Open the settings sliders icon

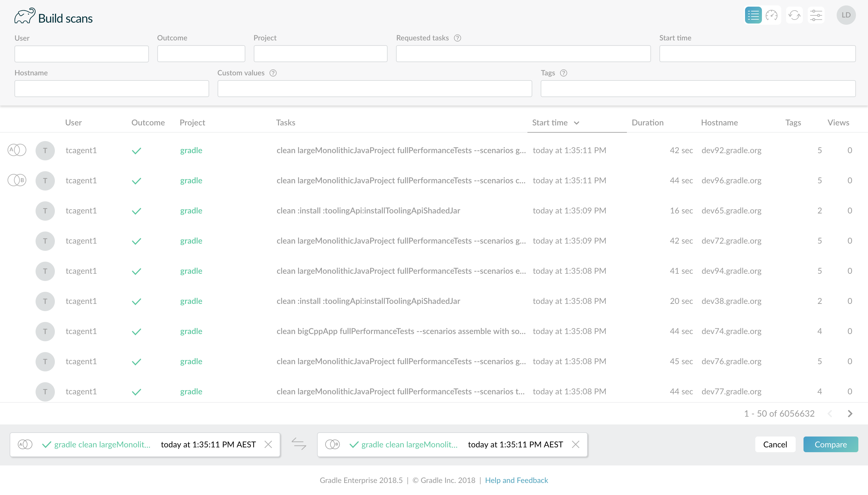tap(816, 15)
